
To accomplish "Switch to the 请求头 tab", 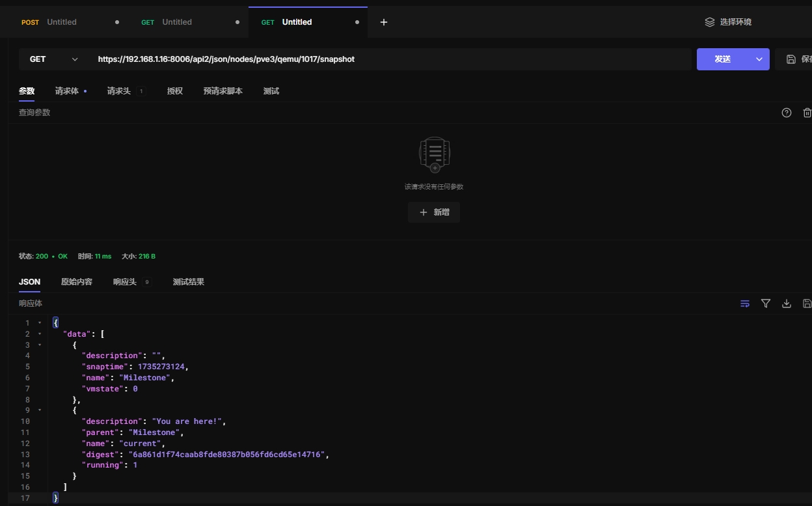I will point(119,91).
